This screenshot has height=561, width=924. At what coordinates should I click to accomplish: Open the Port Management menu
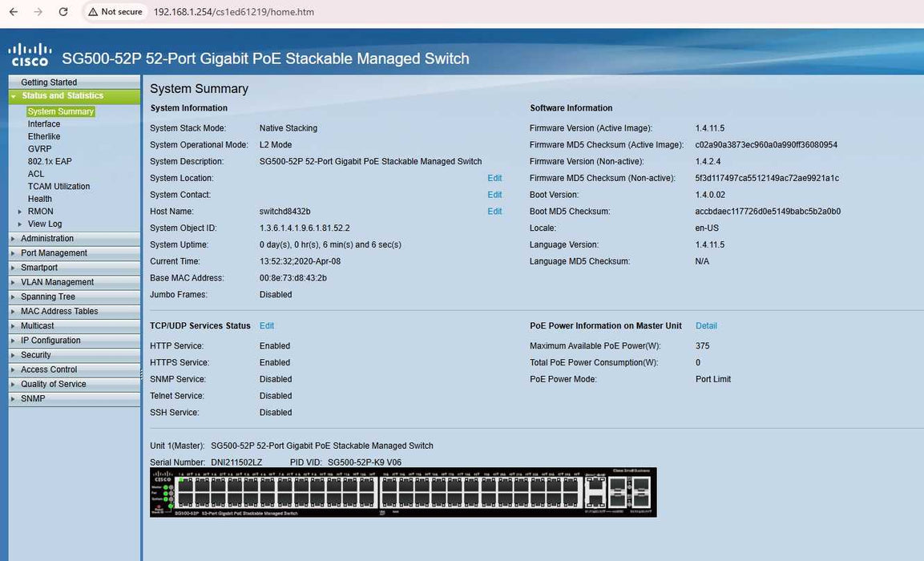[x=54, y=253]
